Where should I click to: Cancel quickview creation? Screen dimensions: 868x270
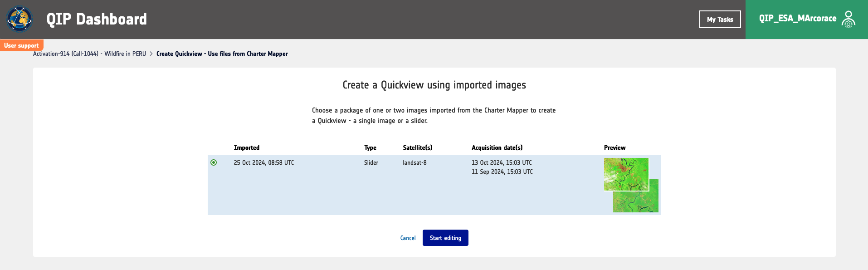[408, 238]
